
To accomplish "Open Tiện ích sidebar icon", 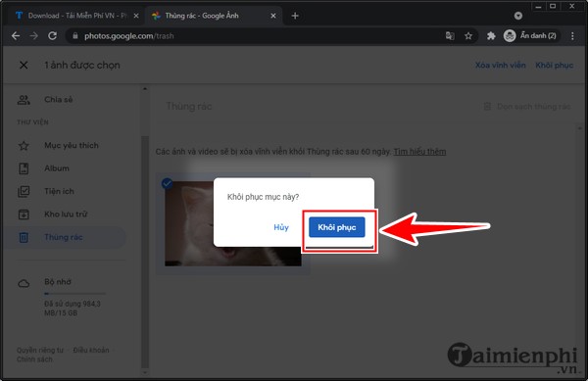I will coord(24,191).
